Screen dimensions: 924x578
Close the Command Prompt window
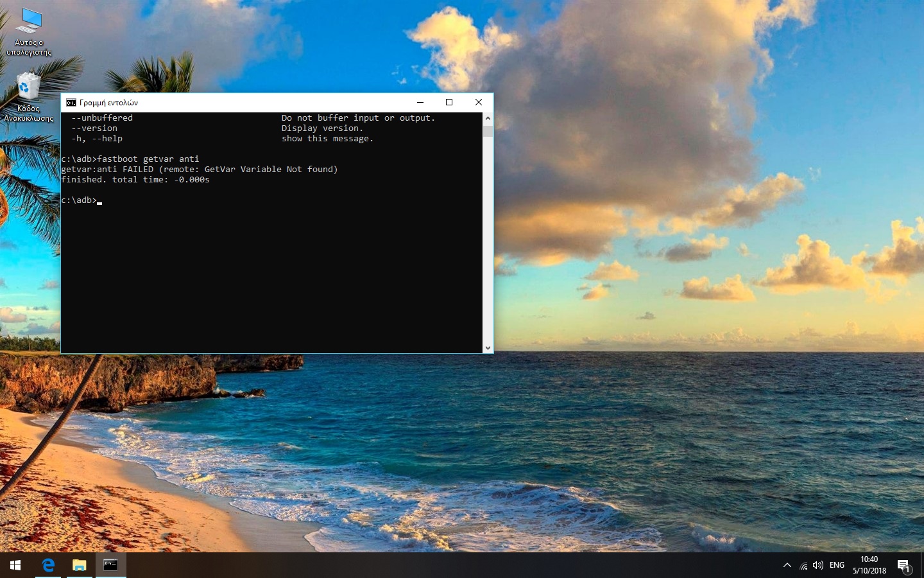click(478, 102)
